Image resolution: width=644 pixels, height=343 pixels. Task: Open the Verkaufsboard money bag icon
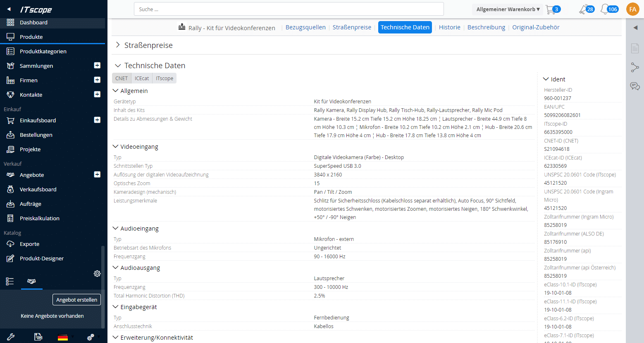[x=10, y=189]
